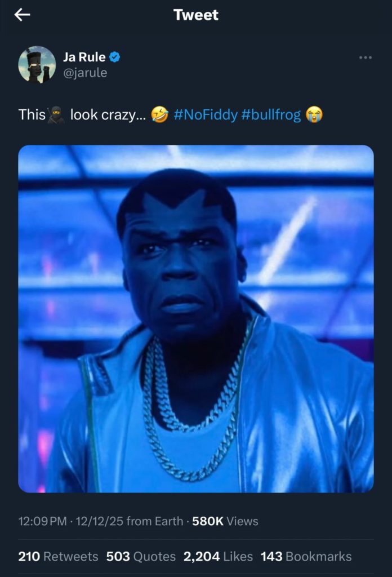392x577 pixels.
Task: Open the 143 Bookmarks count
Action: point(306,555)
